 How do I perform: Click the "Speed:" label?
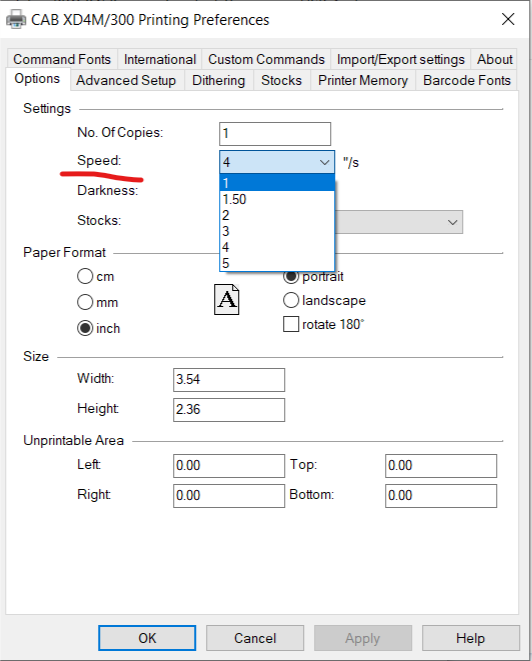tap(99, 161)
